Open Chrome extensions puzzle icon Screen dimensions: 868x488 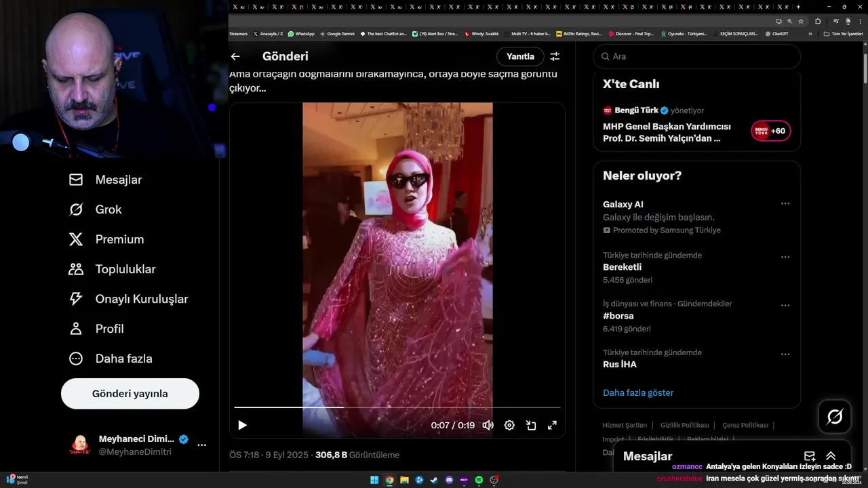(x=818, y=21)
